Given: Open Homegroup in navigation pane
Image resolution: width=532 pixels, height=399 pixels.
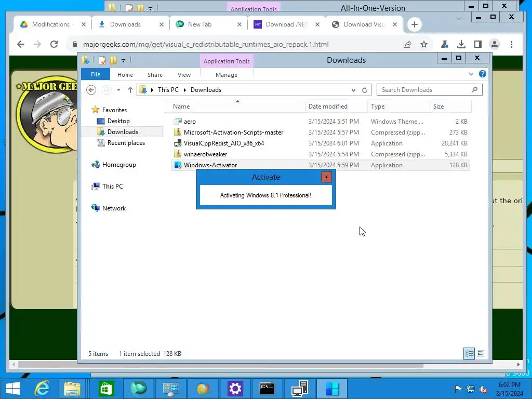Looking at the screenshot, I should click(x=119, y=165).
